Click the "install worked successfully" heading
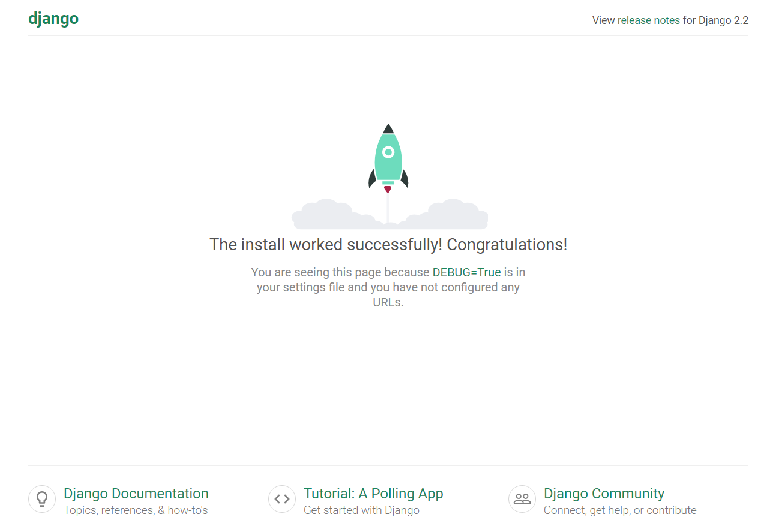The image size is (782, 532). (x=388, y=245)
